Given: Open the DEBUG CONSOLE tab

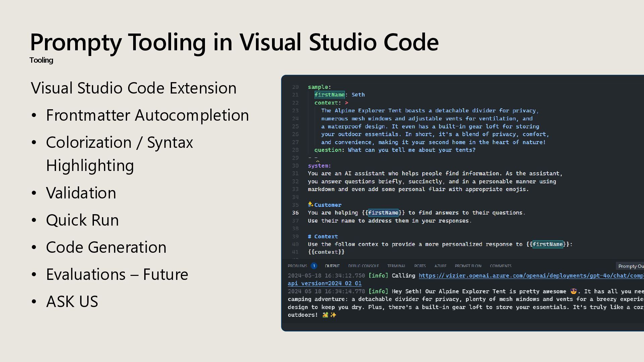Looking at the screenshot, I should pyautogui.click(x=363, y=266).
